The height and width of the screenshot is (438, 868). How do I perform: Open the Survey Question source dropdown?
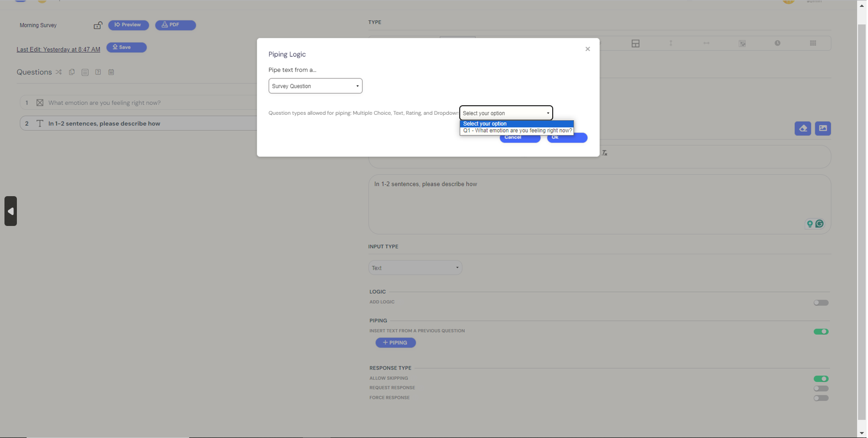point(315,86)
